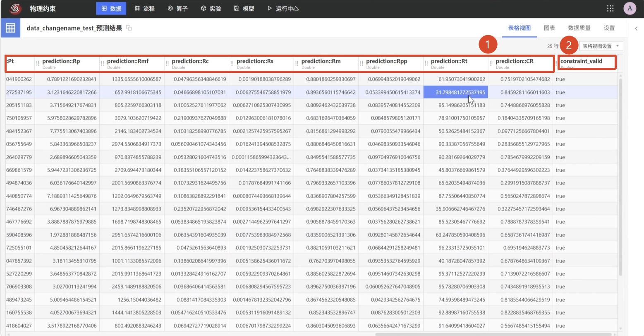Collapse side panel with the chevron arrow
Viewport: 644px width, 336px height.
point(636,29)
